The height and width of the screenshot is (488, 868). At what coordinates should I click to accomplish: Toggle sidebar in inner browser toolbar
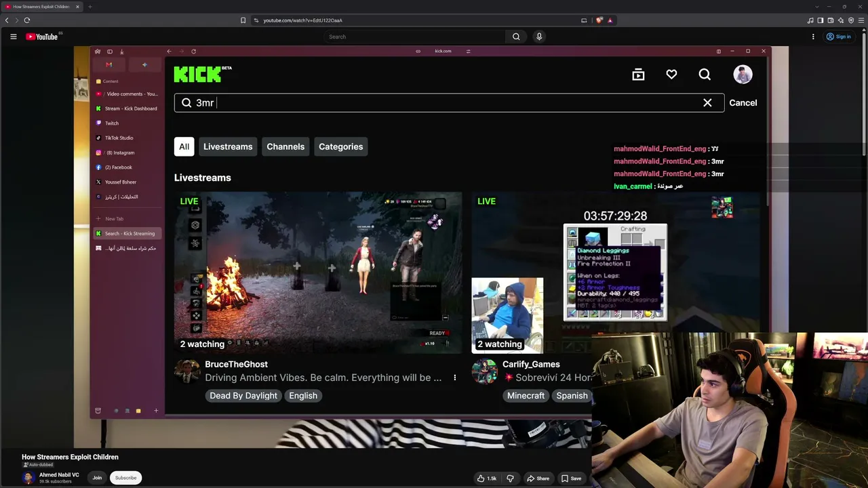pyautogui.click(x=110, y=52)
